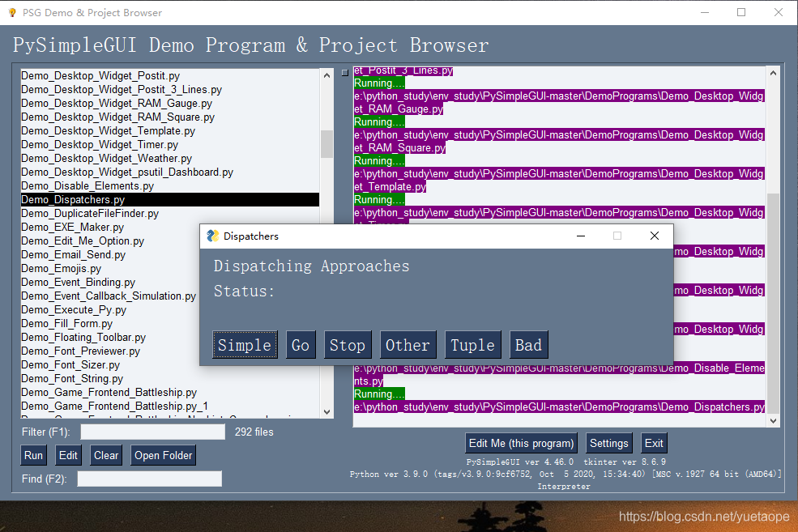The image size is (798, 532).
Task: Select Demo_Event_Callback_Simulation.py
Action: [109, 296]
